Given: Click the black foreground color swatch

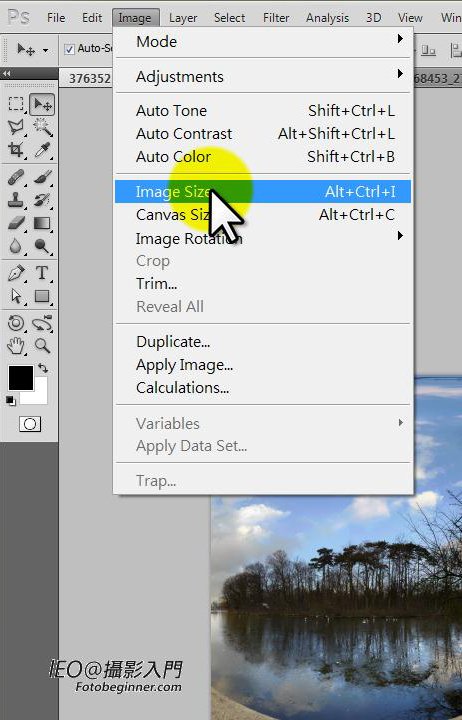Looking at the screenshot, I should [21, 378].
